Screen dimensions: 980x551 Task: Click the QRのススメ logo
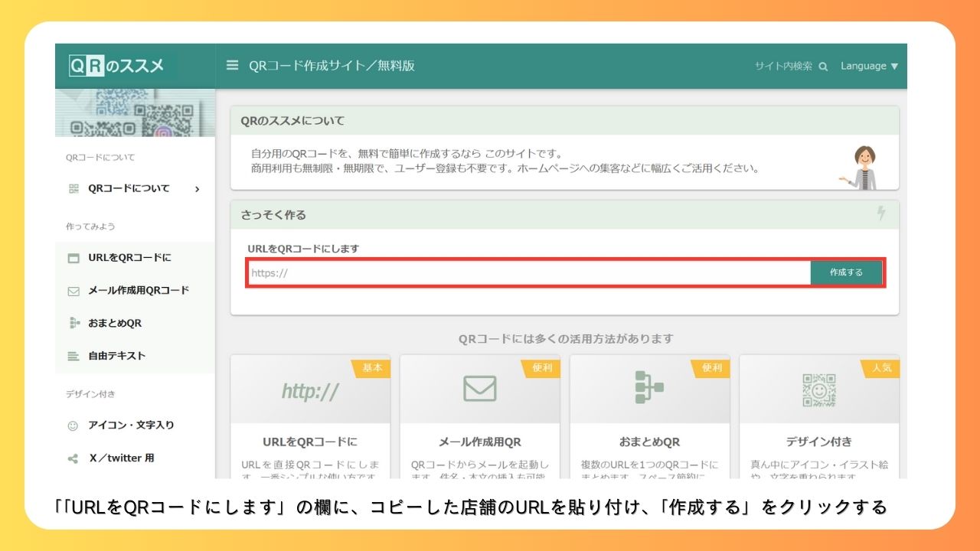pyautogui.click(x=116, y=66)
